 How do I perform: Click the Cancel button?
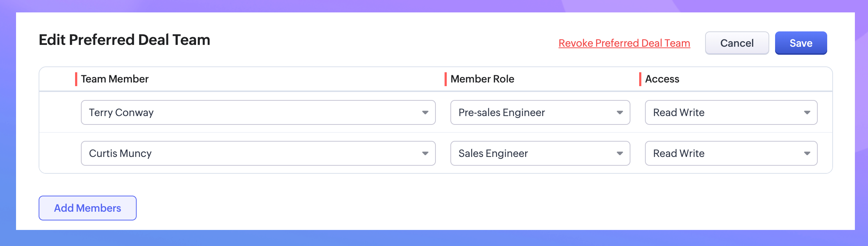737,43
